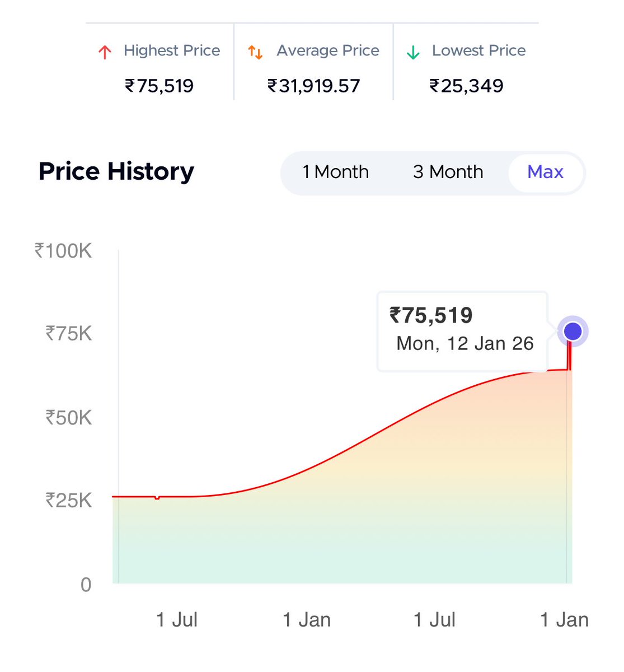Click the Price History heading
624x672 pixels.
tap(116, 171)
